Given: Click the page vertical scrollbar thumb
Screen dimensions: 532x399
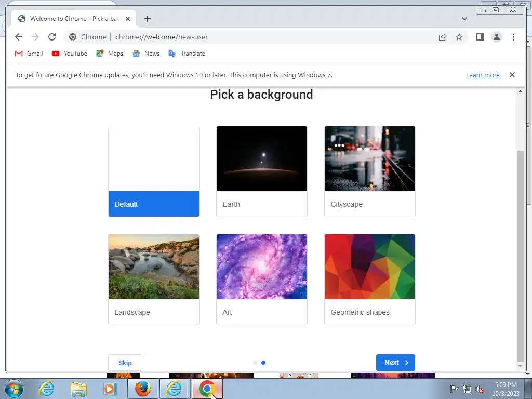Looking at the screenshot, I should (520, 256).
